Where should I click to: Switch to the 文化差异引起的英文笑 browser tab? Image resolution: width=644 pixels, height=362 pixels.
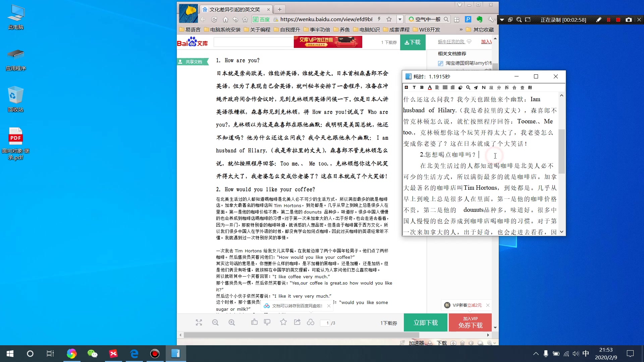point(235,9)
